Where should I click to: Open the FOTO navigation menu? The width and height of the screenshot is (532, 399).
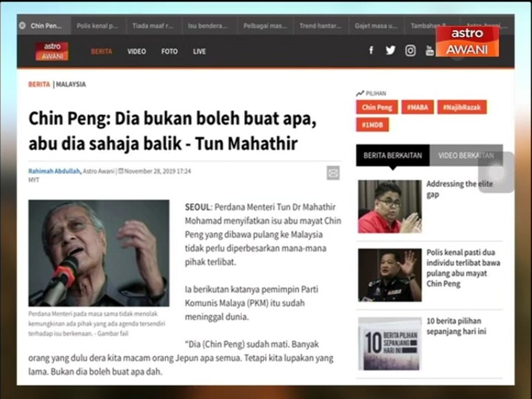170,52
